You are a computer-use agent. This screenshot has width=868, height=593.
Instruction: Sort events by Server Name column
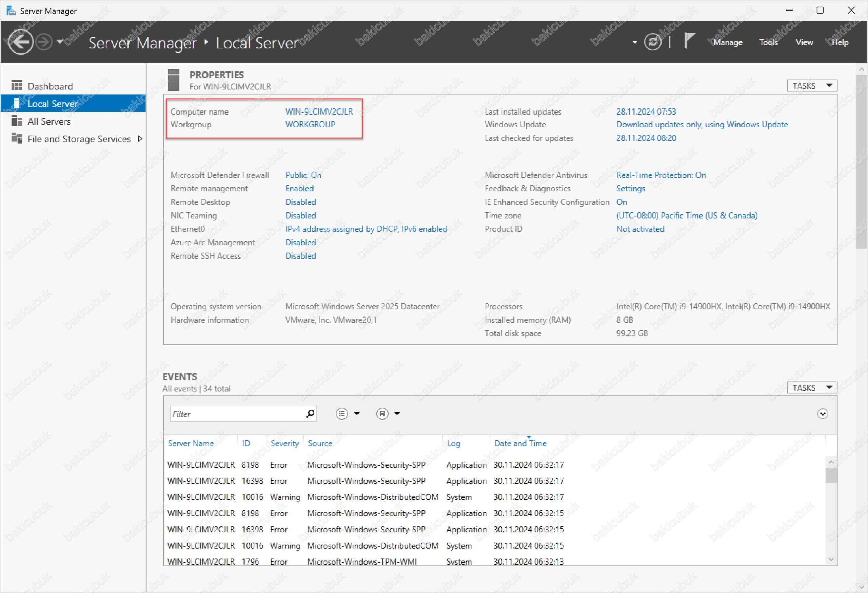[191, 443]
